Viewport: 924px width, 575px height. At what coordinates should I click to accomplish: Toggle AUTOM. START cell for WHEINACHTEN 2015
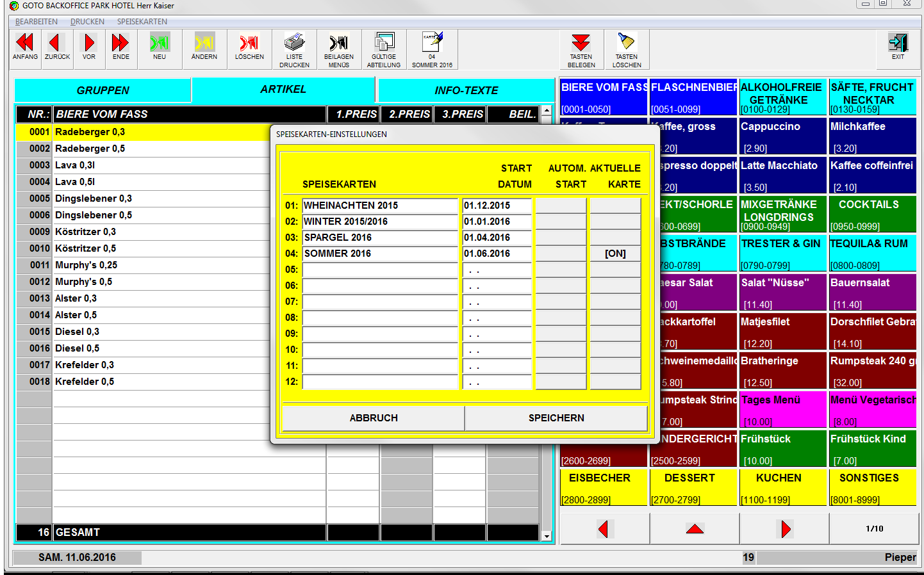pyautogui.click(x=561, y=206)
